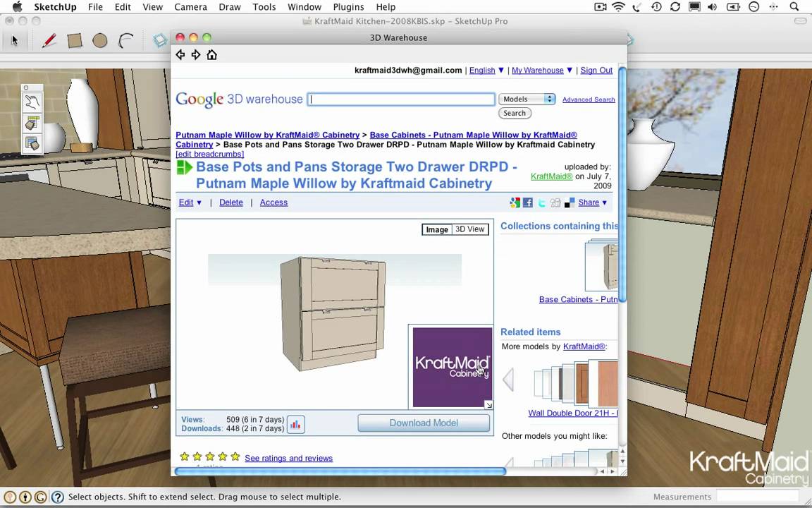Open the Camera menu
This screenshot has width=812, height=508.
coord(190,7)
